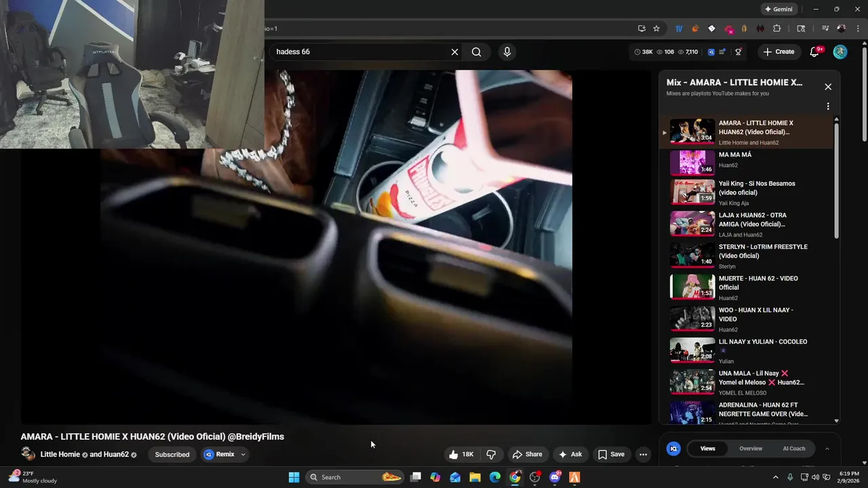Open the vidIQ icon in YouTube header
The width and height of the screenshot is (868, 488).
pos(711,52)
